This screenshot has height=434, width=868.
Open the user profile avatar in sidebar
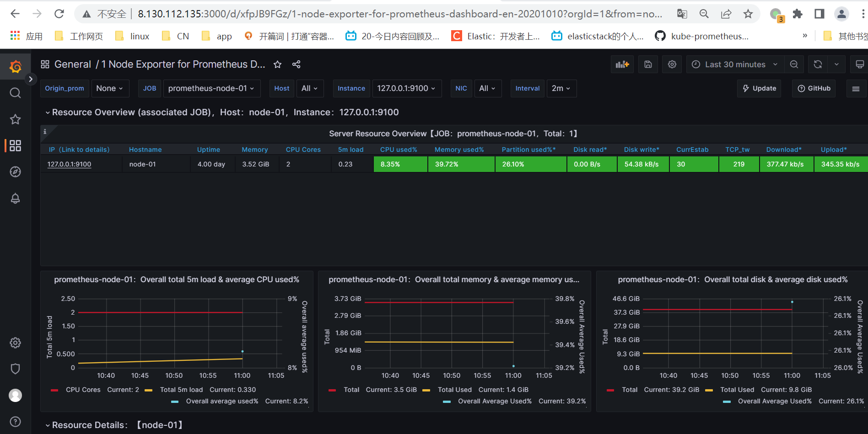15,395
